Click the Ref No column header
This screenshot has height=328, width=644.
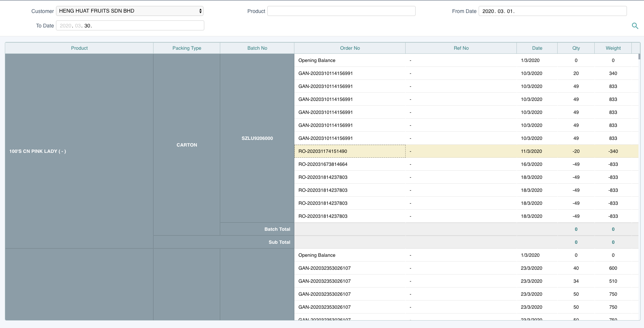(x=461, y=48)
